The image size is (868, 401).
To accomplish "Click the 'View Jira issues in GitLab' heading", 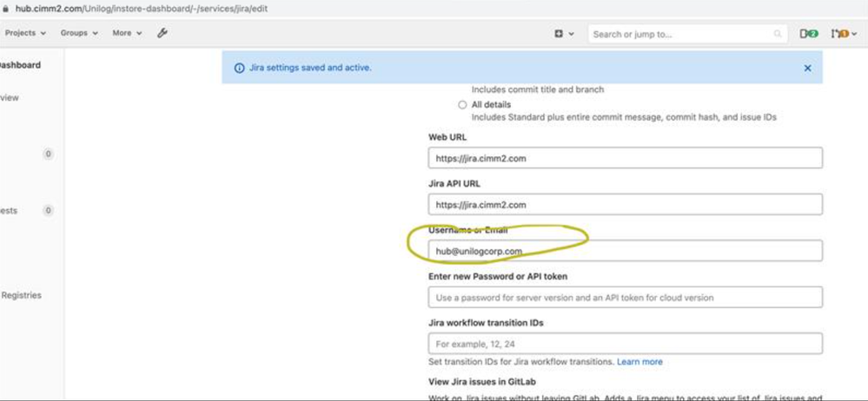I will pos(481,382).
